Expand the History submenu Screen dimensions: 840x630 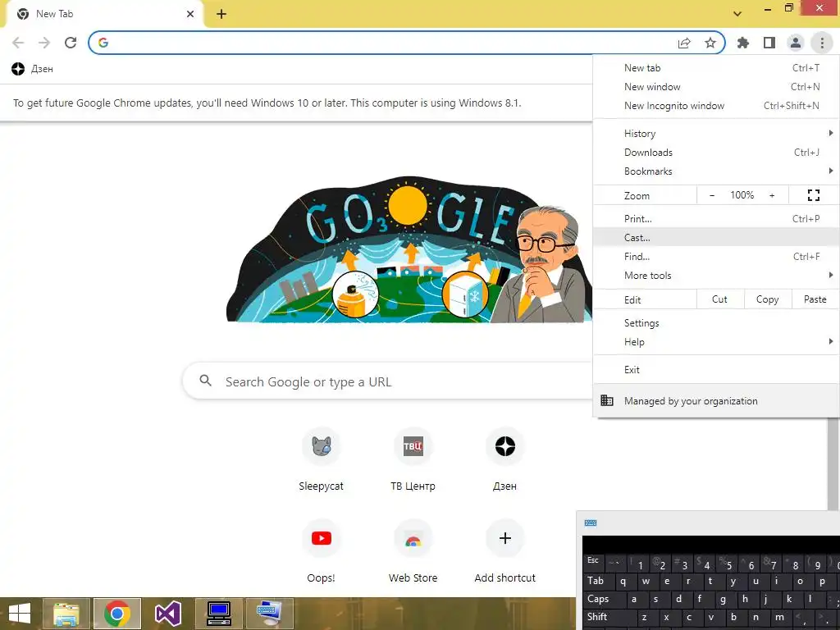pyautogui.click(x=716, y=134)
